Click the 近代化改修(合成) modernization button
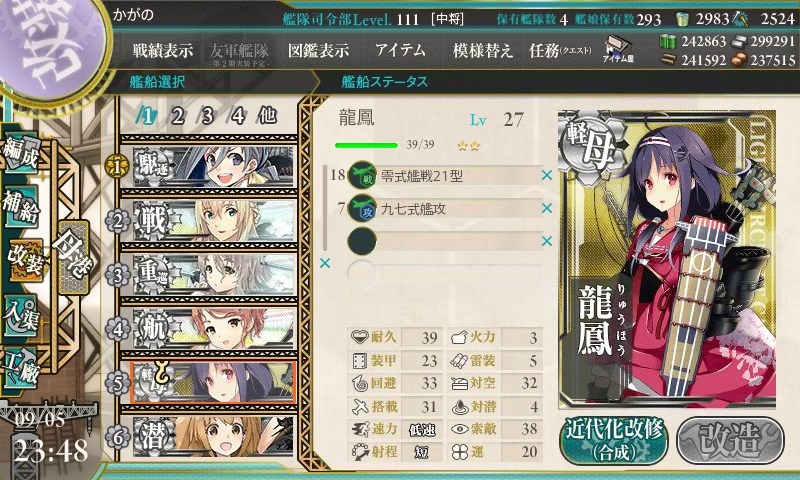 [x=614, y=440]
